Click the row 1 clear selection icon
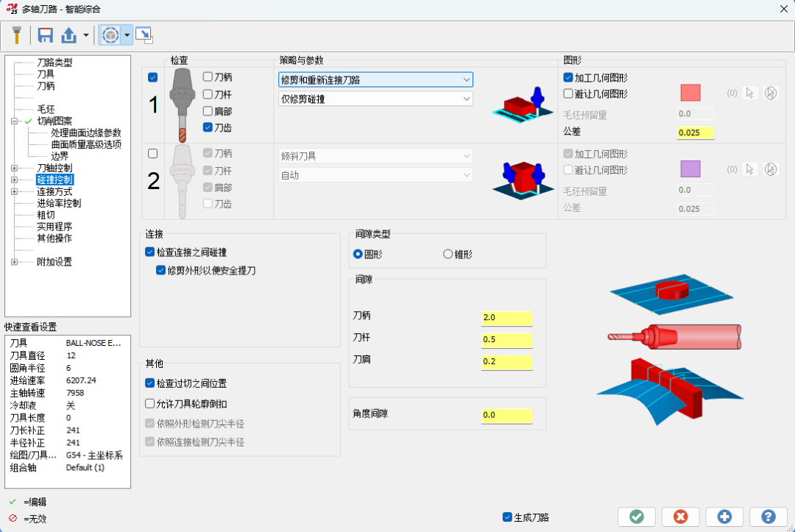This screenshot has width=795, height=532. click(x=771, y=93)
